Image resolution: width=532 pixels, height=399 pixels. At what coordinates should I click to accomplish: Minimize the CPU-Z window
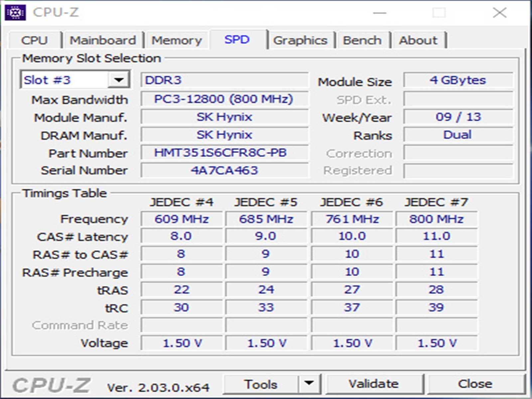379,13
